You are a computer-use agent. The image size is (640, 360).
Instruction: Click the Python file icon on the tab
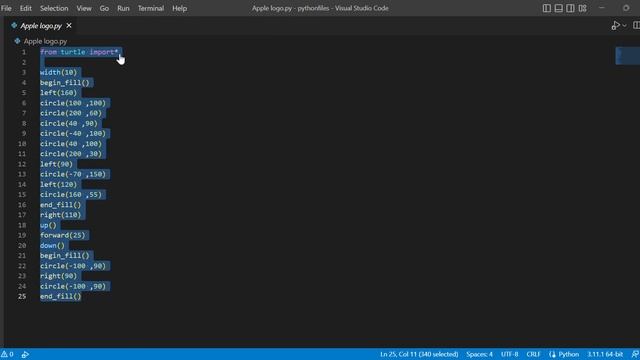point(14,25)
